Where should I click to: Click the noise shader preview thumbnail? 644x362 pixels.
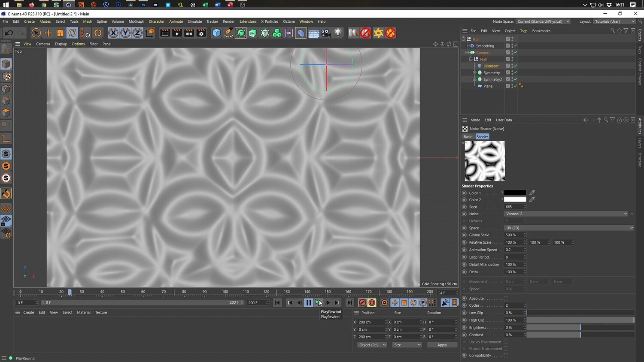pyautogui.click(x=485, y=161)
